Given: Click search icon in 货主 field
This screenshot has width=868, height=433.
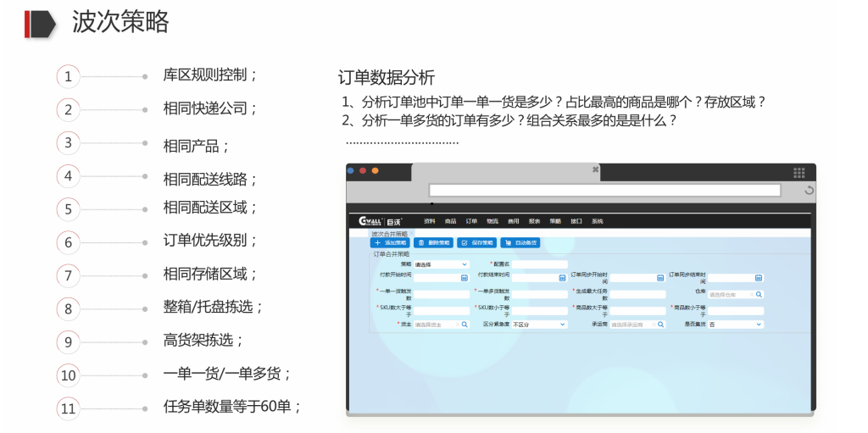Looking at the screenshot, I should [x=465, y=325].
